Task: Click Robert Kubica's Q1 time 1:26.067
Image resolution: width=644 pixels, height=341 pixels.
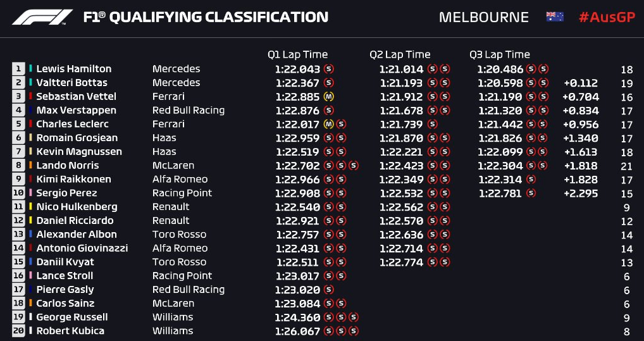Action: click(x=298, y=332)
